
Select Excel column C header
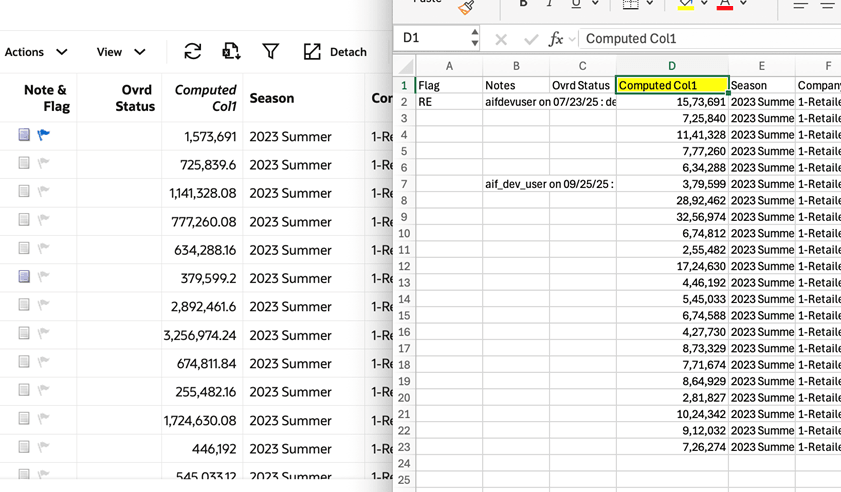click(x=582, y=66)
